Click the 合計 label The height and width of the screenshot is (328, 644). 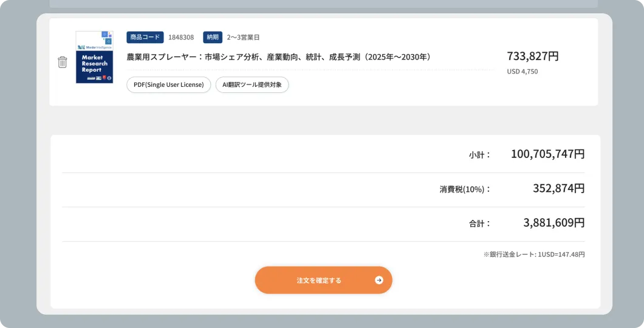[480, 224]
